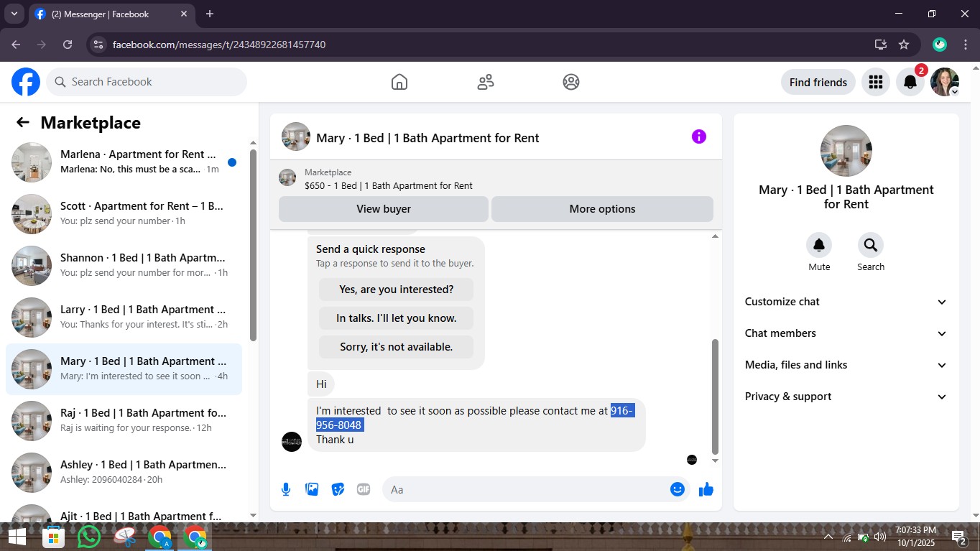Open a new browser tab
The width and height of the screenshot is (980, 551).
(210, 14)
